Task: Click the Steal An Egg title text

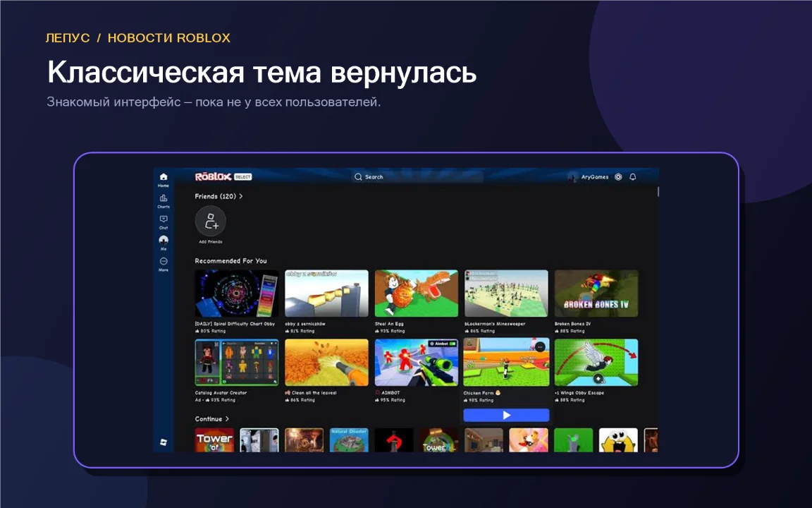Action: point(389,323)
